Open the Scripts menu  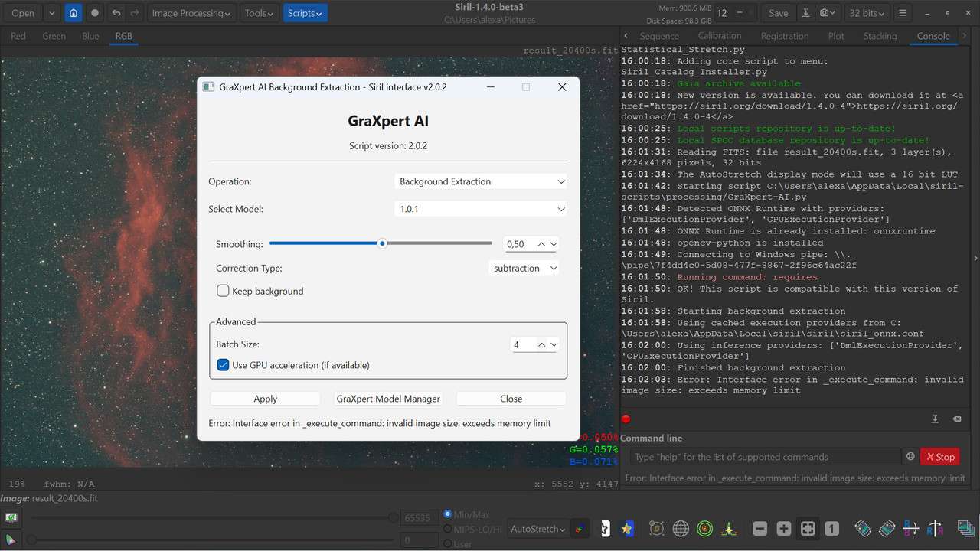(305, 12)
